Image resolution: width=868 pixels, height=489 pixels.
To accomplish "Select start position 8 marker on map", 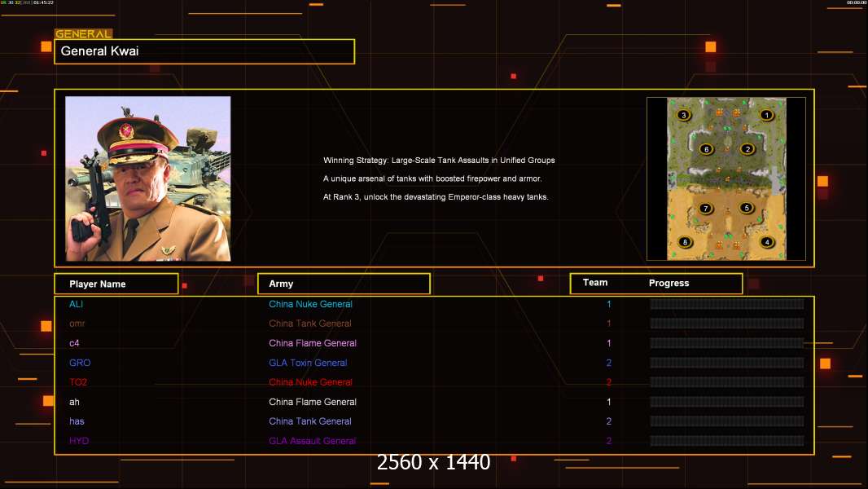I will tap(685, 242).
